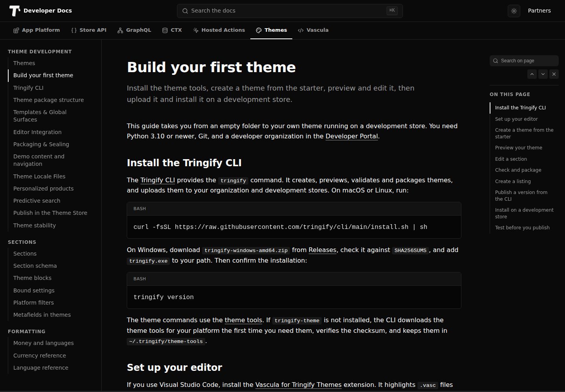Viewport: 565px width, 392px height.
Task: Go to next search match arrow
Action: pos(543,74)
